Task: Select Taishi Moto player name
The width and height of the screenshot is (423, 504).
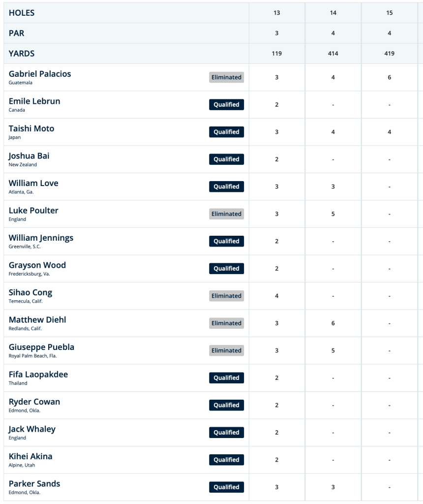Action: pos(31,128)
